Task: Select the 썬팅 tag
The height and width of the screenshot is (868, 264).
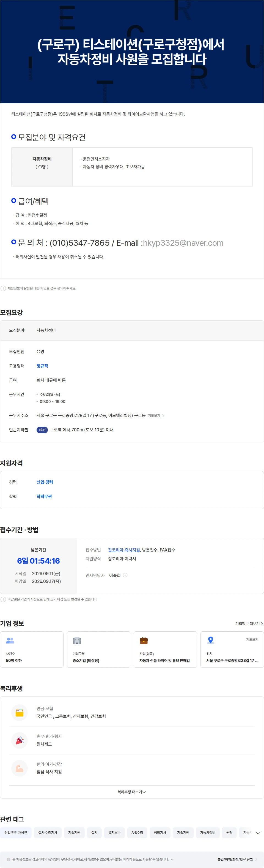Action: pyautogui.click(x=229, y=833)
